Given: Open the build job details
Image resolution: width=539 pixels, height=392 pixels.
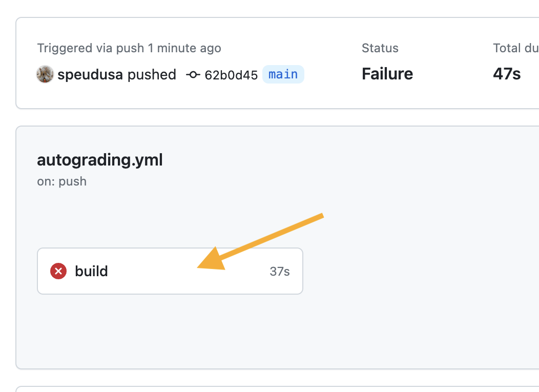Looking at the screenshot, I should (91, 271).
